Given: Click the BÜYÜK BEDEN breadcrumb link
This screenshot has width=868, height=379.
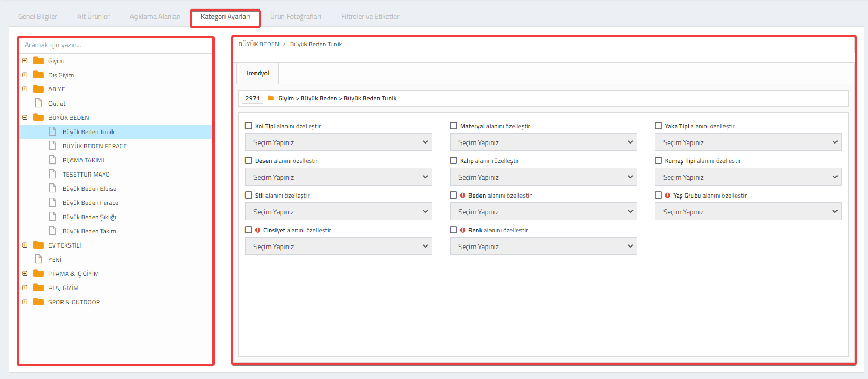Looking at the screenshot, I should pos(259,44).
